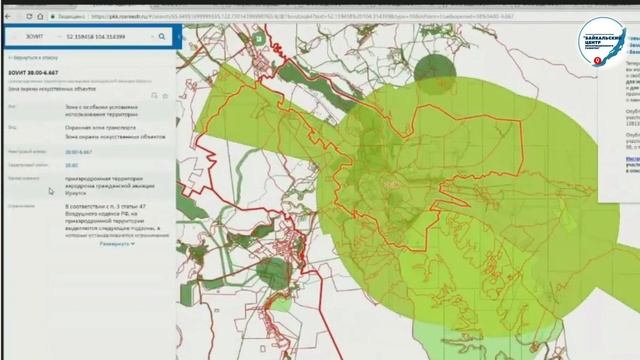Open the cadastral district link 38:00

click(71, 165)
